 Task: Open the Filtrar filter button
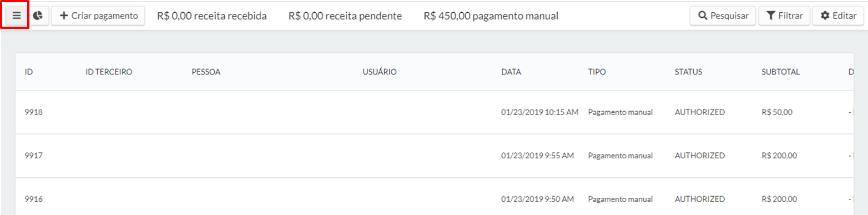pyautogui.click(x=784, y=16)
